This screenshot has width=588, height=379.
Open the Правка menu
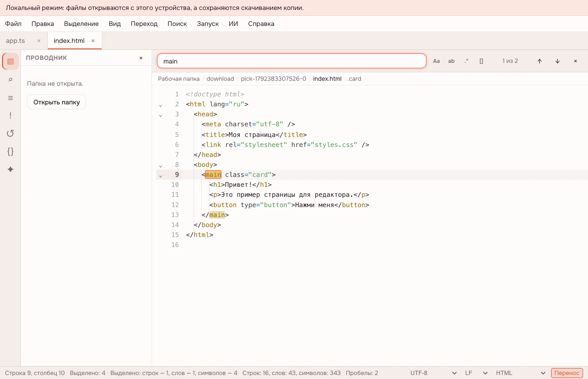coord(43,24)
